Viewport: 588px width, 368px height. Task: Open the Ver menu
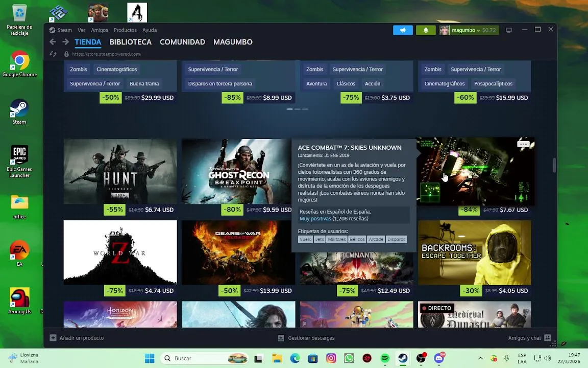[x=81, y=30]
